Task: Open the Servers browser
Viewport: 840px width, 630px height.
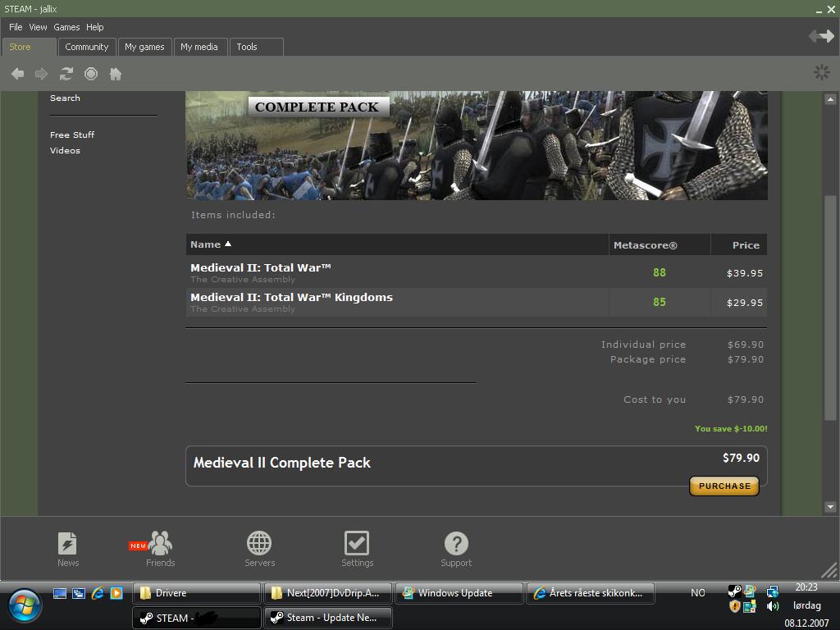Action: [x=259, y=549]
